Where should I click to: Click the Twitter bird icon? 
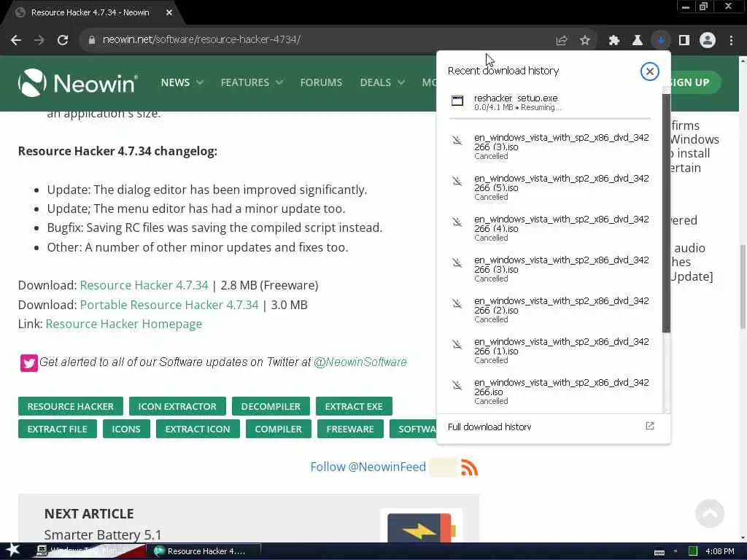click(x=28, y=363)
